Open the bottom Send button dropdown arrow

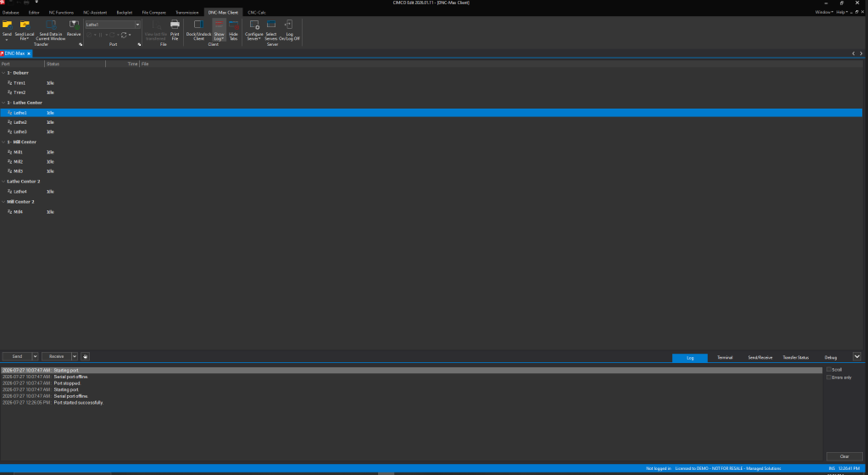tap(35, 356)
